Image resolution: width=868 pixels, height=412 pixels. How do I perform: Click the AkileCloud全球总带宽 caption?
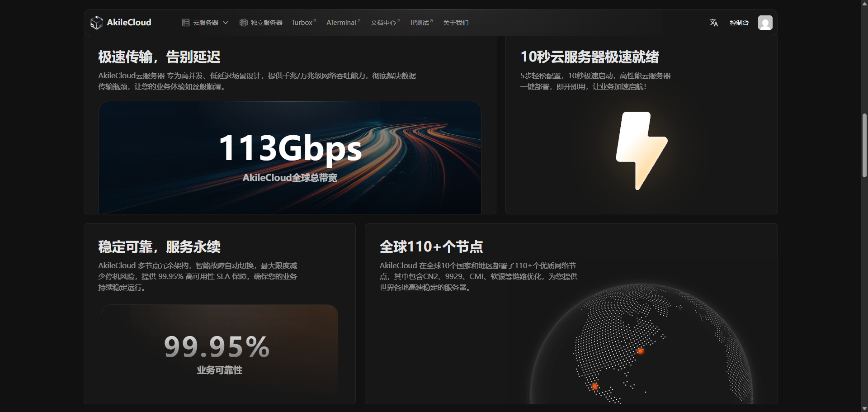290,178
